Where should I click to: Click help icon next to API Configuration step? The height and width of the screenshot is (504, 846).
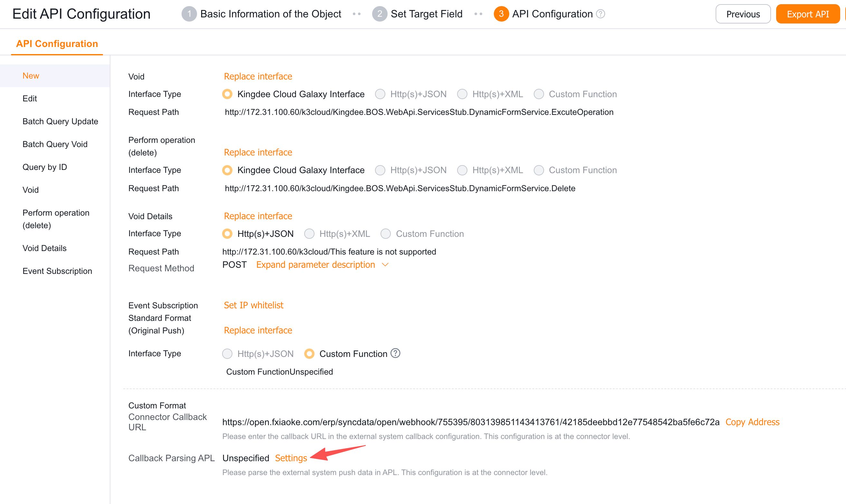pos(600,14)
